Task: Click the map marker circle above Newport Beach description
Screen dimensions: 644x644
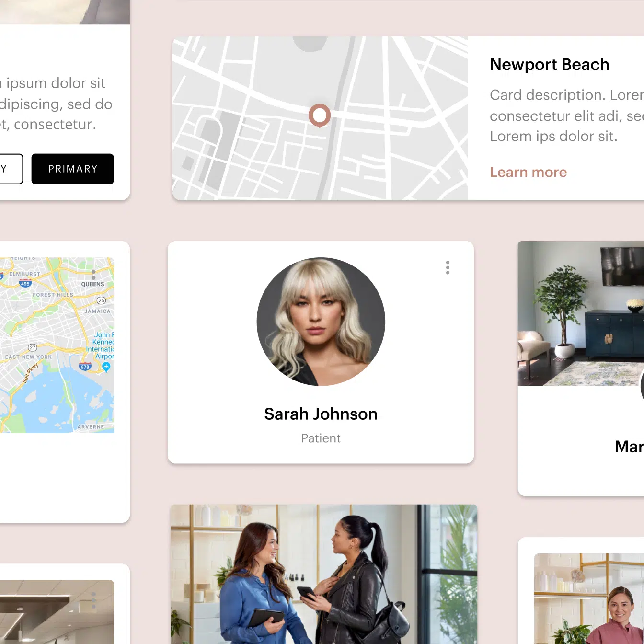Action: coord(320,116)
